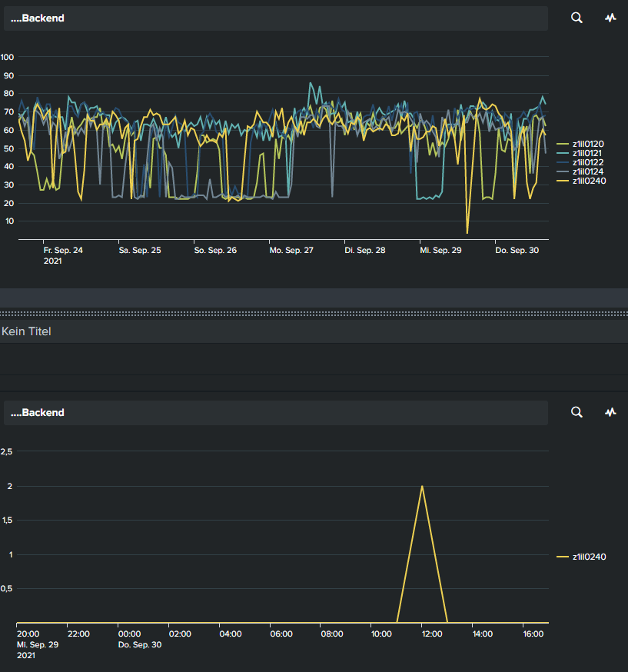Click the 'Kein Titel' heading
The image size is (628, 672).
pyautogui.click(x=26, y=331)
